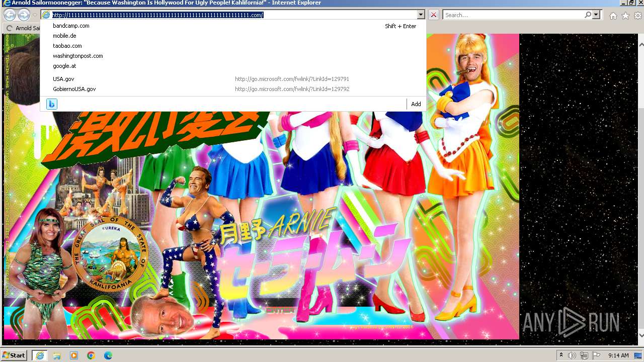Screen dimensions: 644x362
Task: Click the Start button
Action: click(x=14, y=355)
